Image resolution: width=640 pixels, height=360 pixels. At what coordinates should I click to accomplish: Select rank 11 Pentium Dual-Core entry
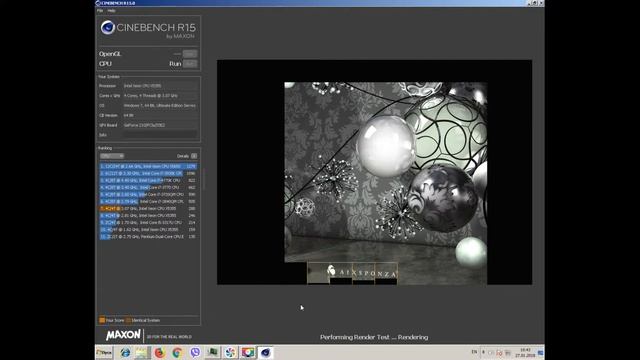coord(148,236)
